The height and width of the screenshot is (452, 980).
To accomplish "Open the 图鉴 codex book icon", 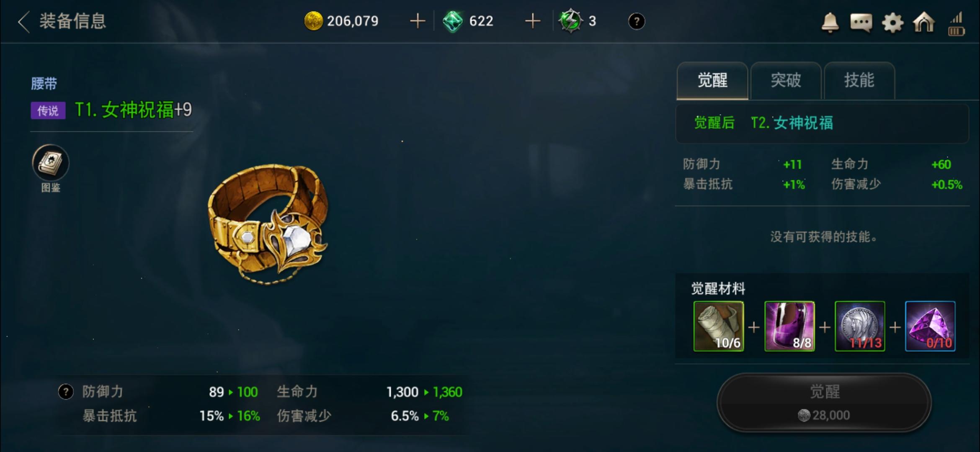I will (51, 163).
